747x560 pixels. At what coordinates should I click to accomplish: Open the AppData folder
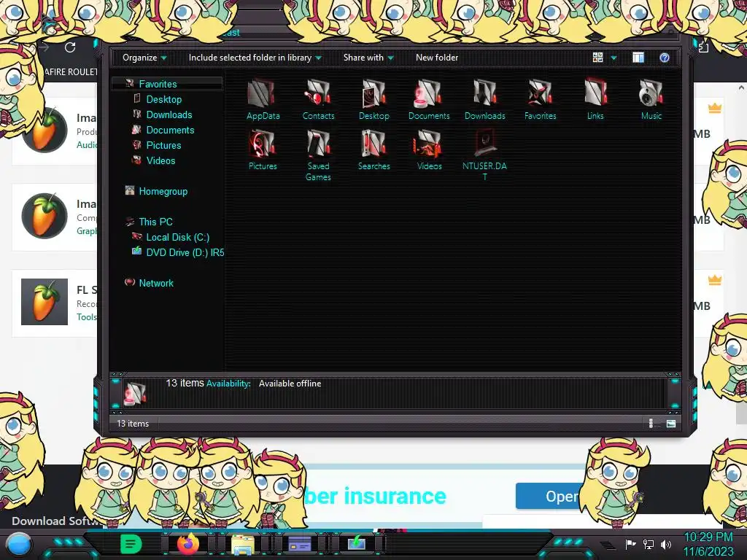tap(263, 99)
